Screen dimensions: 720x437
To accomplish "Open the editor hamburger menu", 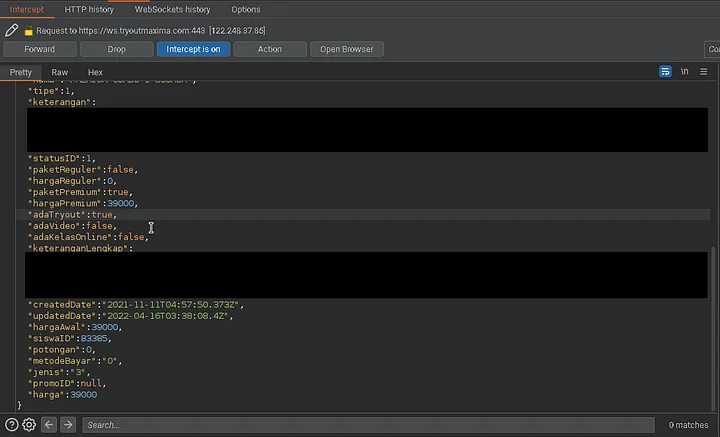I will pos(703,72).
